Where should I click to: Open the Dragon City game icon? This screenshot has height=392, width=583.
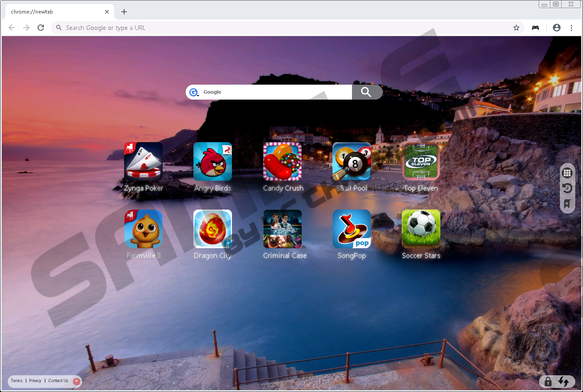(212, 229)
